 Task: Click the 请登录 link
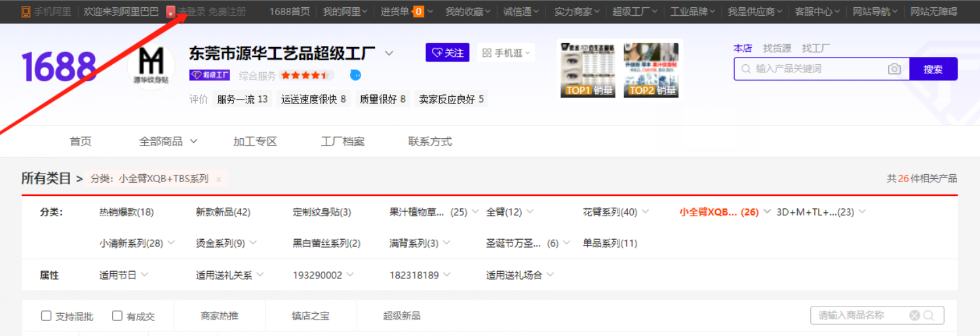pyautogui.click(x=191, y=12)
